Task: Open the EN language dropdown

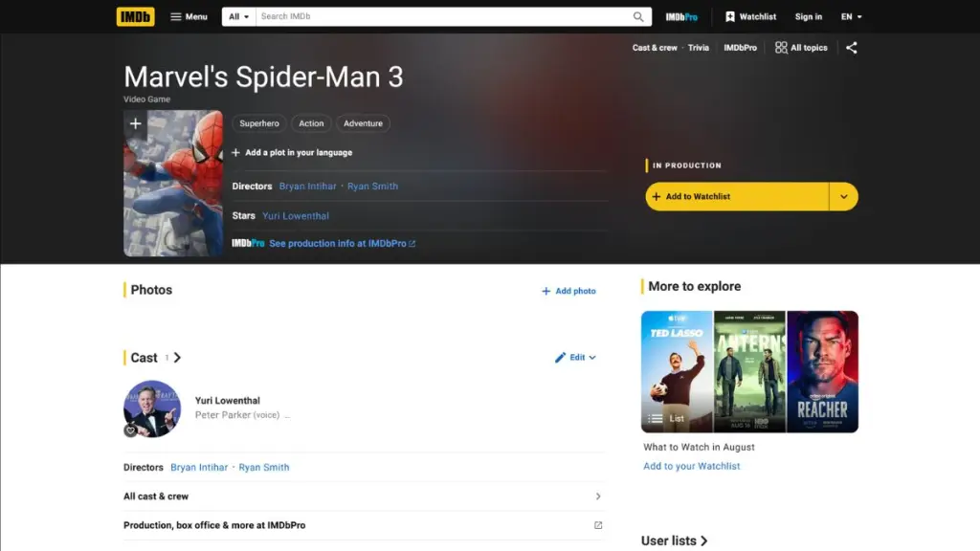Action: click(x=851, y=17)
